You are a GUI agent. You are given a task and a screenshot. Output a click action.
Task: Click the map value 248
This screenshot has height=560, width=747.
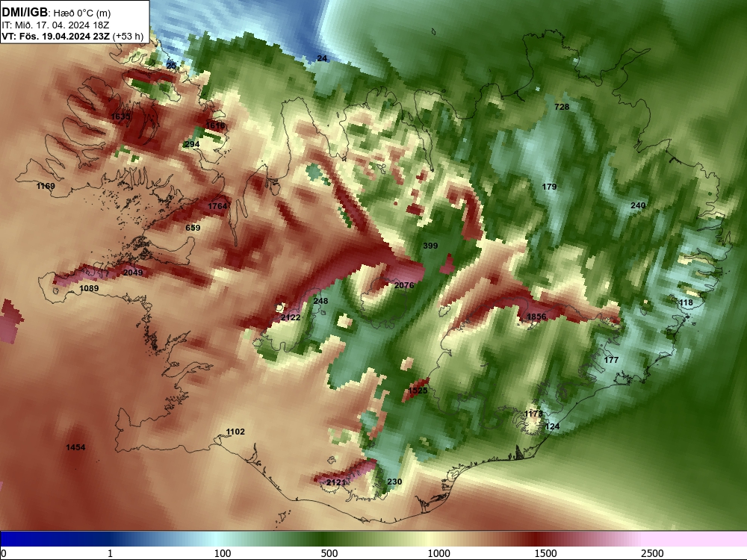(320, 301)
